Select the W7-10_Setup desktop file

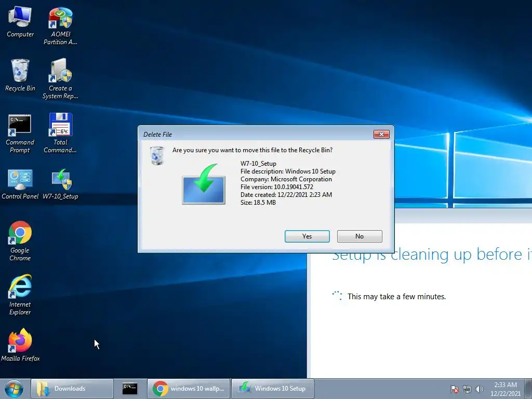pos(60,184)
